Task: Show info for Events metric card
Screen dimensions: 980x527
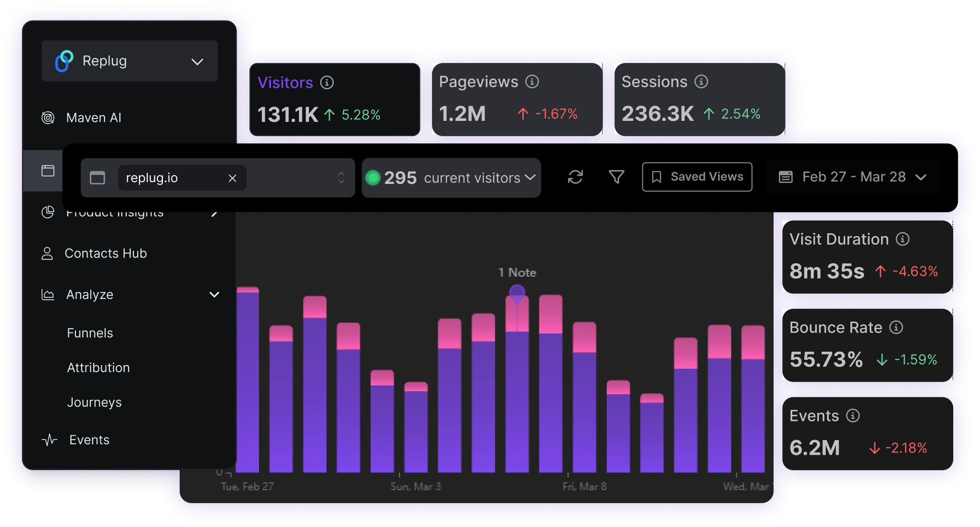Action: click(x=853, y=416)
